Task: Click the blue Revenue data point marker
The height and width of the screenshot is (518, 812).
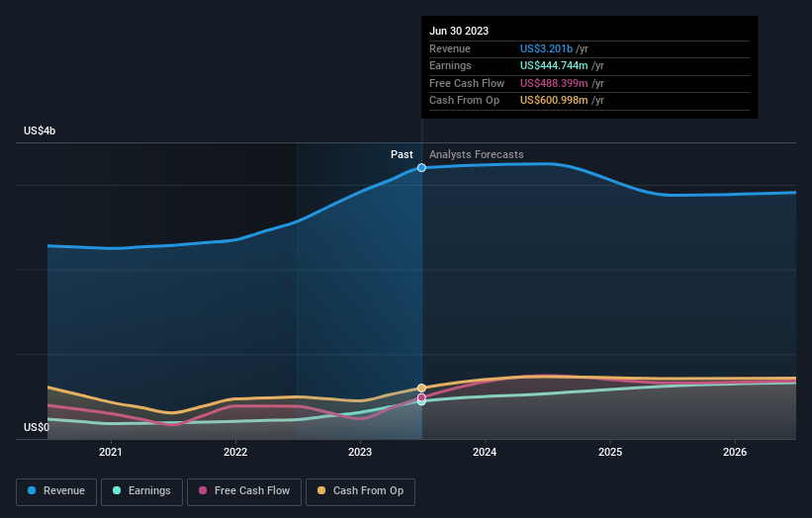Action: click(421, 168)
